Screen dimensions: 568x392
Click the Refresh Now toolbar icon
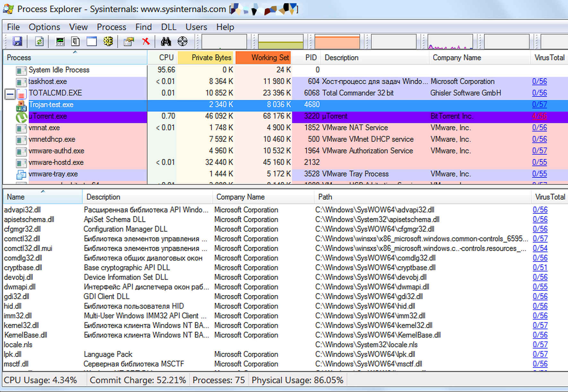tap(39, 41)
